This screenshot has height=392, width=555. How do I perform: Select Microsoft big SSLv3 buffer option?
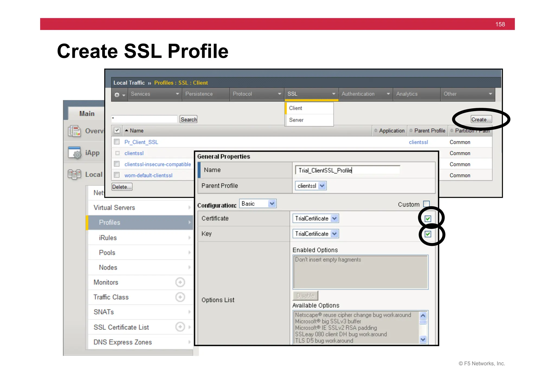click(x=328, y=321)
